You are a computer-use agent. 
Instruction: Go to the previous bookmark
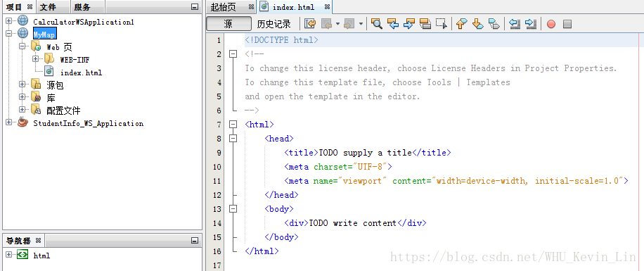tap(462, 24)
